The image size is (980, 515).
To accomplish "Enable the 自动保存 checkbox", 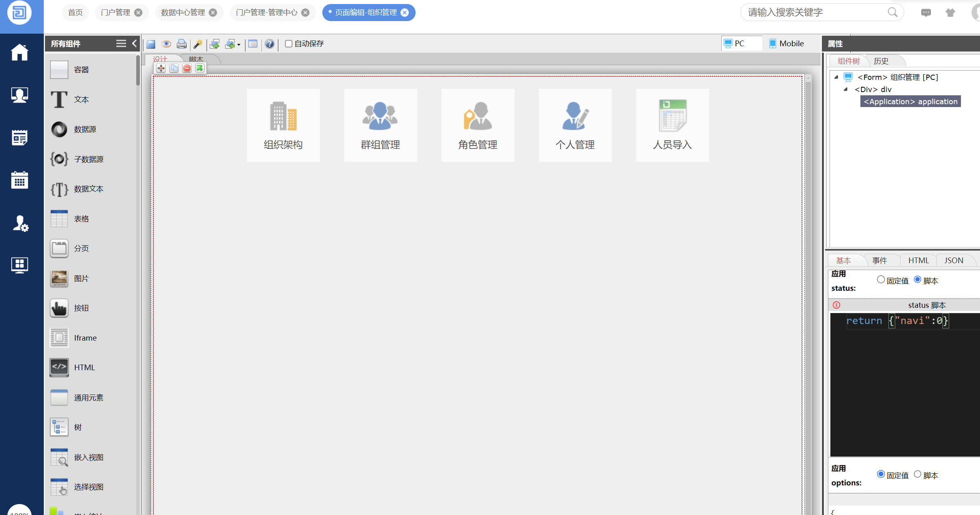I will (x=289, y=43).
